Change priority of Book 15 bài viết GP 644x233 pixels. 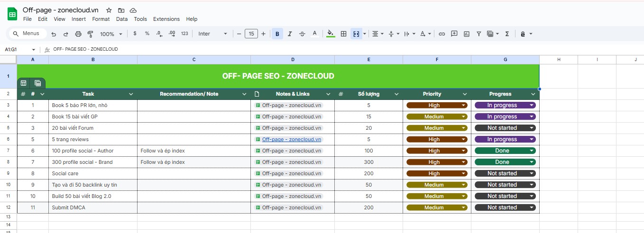(x=437, y=116)
